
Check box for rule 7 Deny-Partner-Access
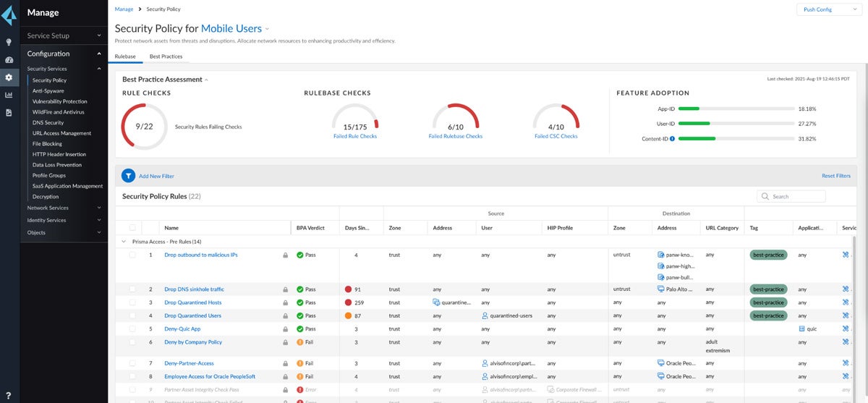click(132, 363)
